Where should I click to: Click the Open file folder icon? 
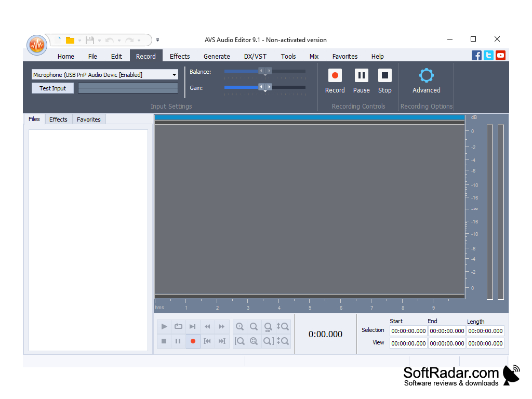click(x=70, y=39)
